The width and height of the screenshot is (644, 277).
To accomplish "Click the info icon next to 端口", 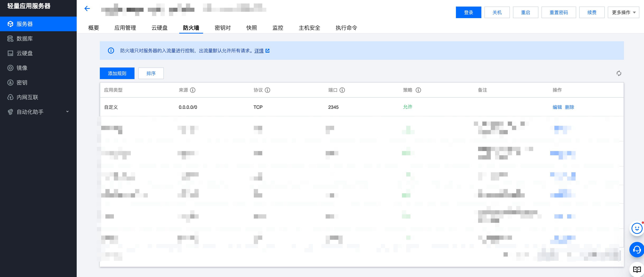I will click(342, 90).
